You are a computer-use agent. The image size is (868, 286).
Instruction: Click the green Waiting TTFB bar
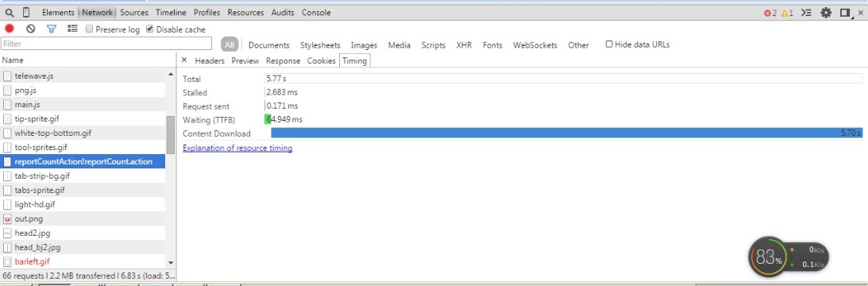click(x=268, y=119)
